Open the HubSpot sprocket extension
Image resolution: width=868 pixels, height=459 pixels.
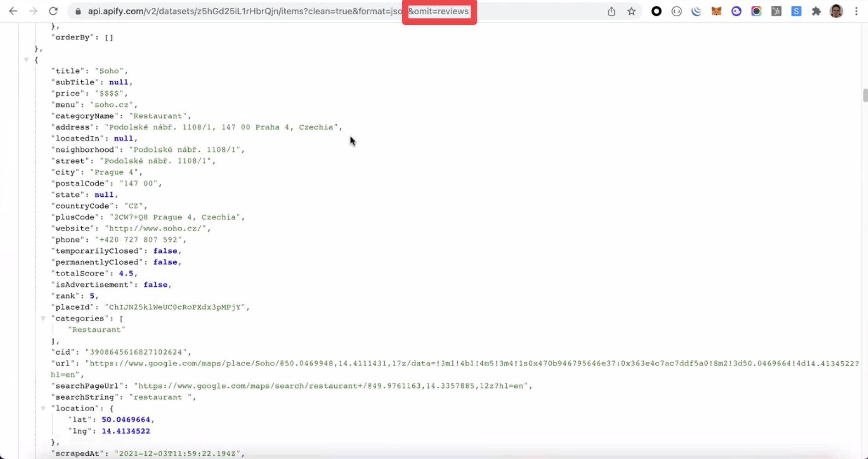pyautogui.click(x=776, y=11)
